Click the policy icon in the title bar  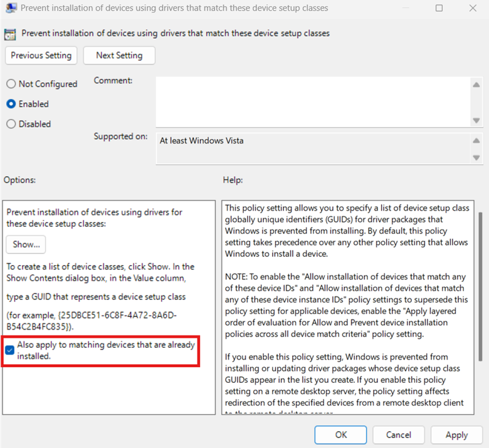11,8
